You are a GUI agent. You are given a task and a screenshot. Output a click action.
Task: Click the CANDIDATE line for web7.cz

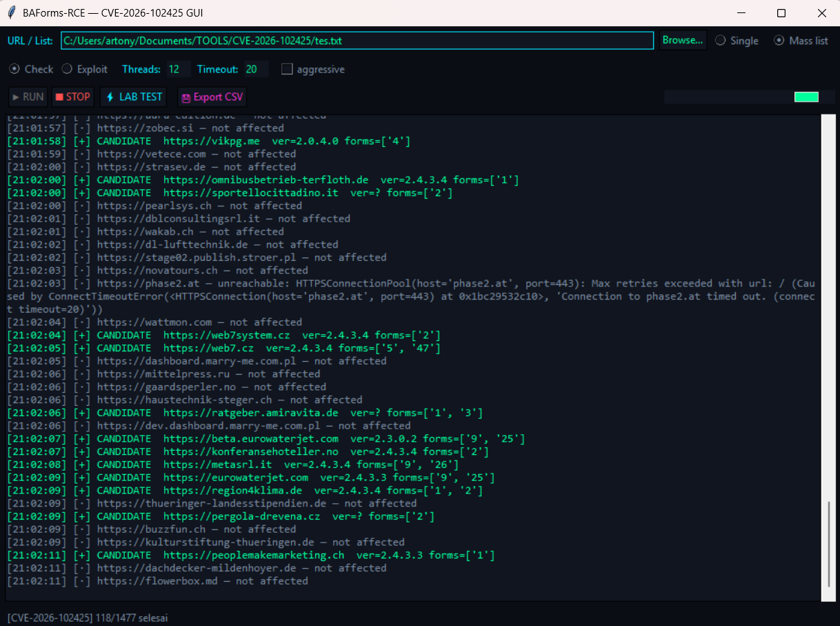[x=223, y=348]
